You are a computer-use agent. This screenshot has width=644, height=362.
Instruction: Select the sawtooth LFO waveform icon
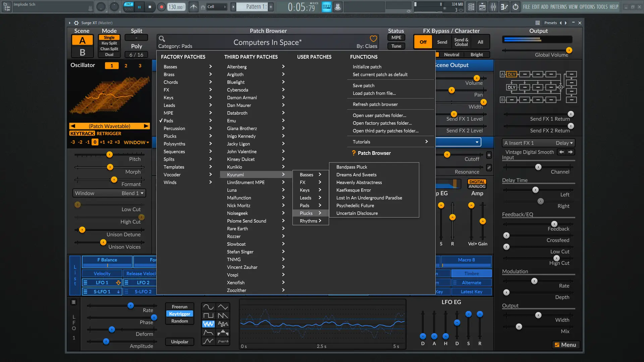223,315
